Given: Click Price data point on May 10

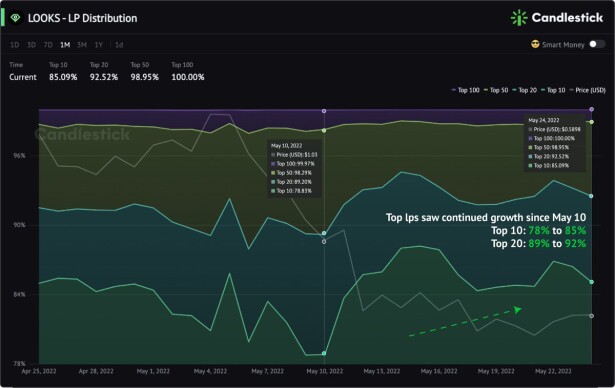Looking at the screenshot, I should pos(324,242).
